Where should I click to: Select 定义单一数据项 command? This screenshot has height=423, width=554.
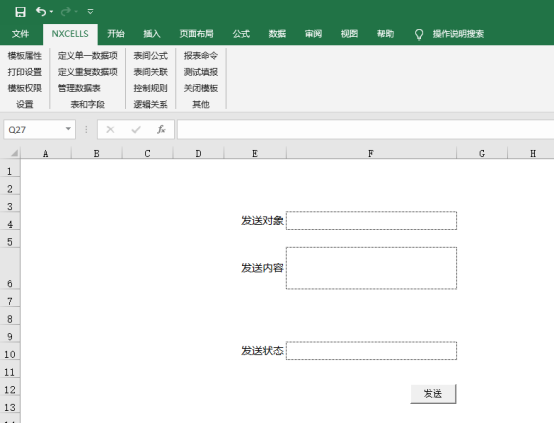pyautogui.click(x=88, y=56)
